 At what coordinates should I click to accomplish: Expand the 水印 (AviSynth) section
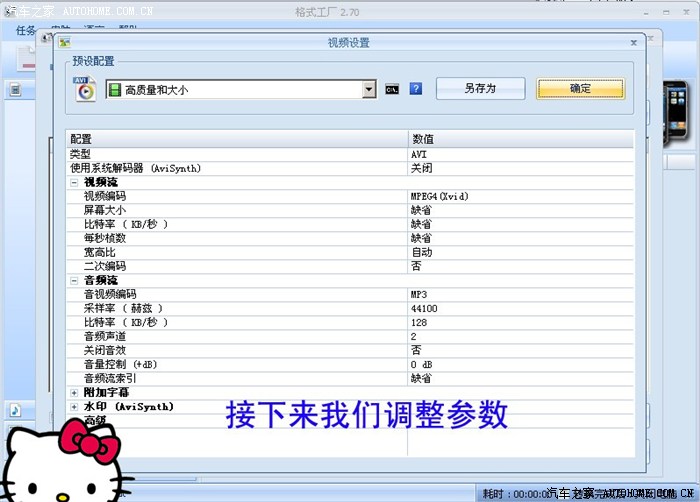tap(74, 407)
